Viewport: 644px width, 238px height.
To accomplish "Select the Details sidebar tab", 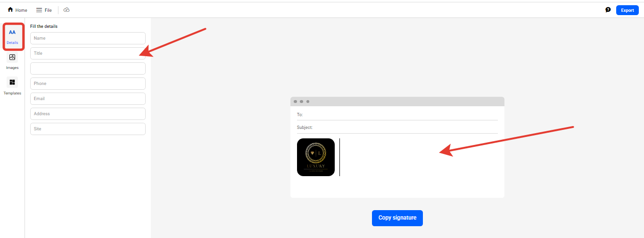I will 12,36.
